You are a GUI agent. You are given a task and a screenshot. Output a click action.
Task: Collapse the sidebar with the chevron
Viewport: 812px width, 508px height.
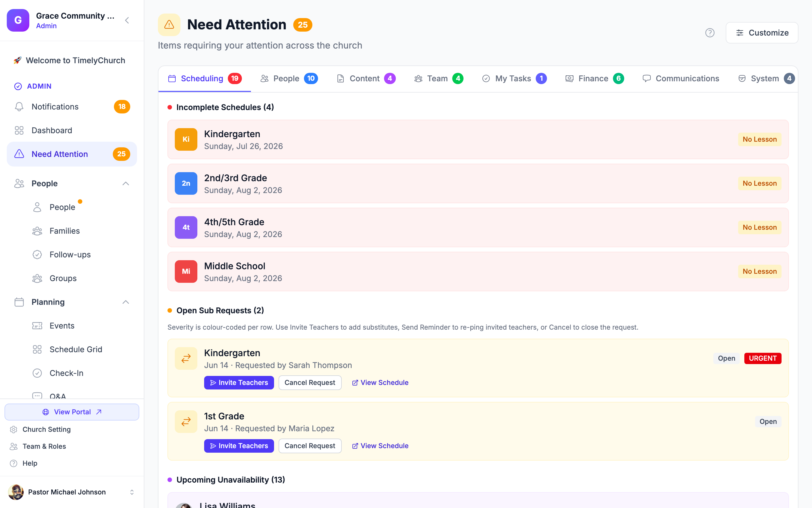pyautogui.click(x=127, y=20)
